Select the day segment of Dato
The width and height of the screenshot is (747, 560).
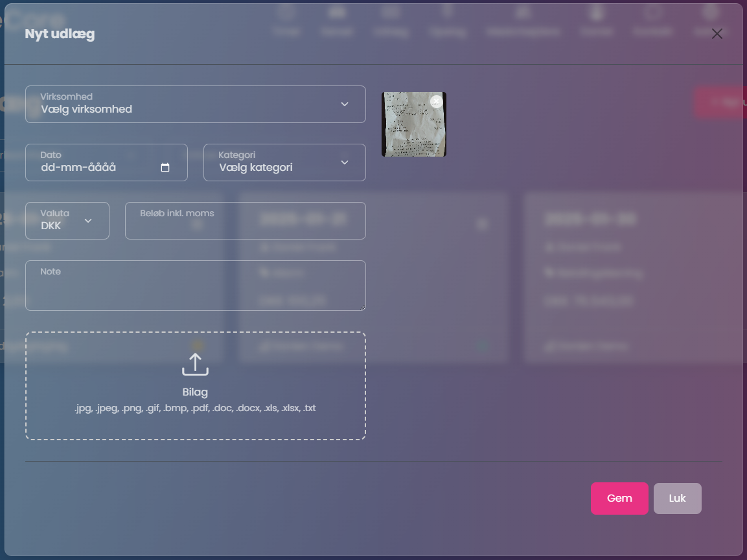click(47, 168)
